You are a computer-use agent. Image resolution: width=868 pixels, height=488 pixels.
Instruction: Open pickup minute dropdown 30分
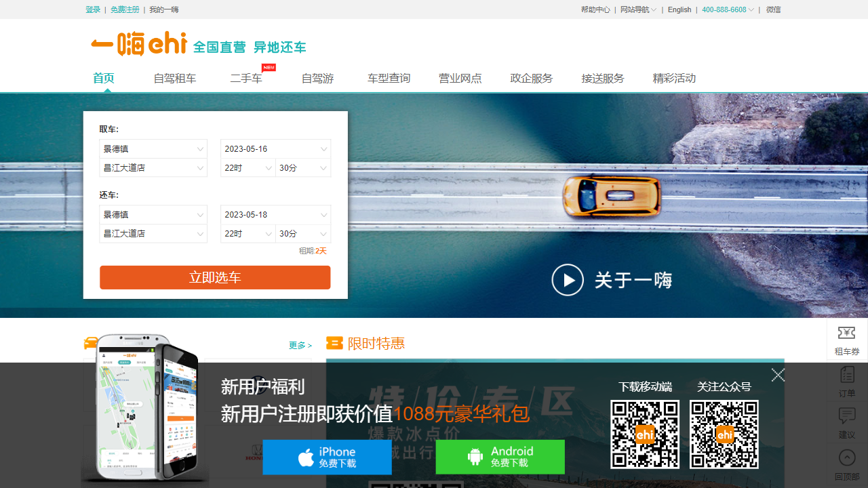pyautogui.click(x=303, y=168)
